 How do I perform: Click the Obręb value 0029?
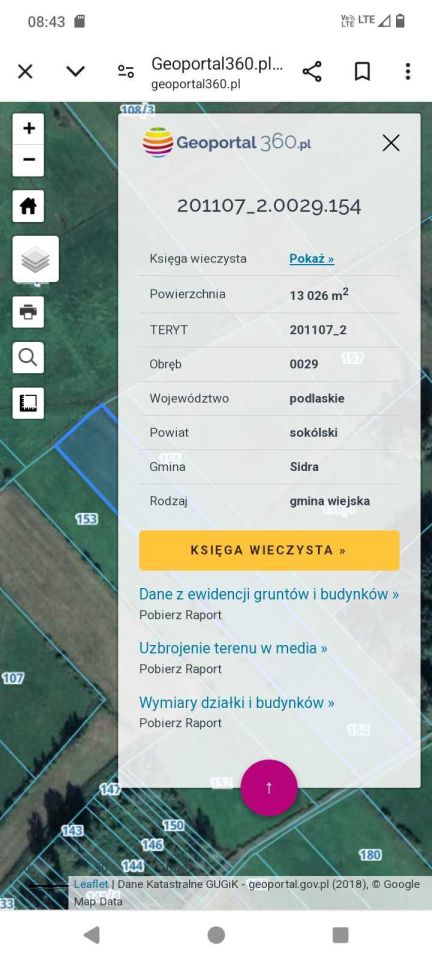(x=304, y=364)
